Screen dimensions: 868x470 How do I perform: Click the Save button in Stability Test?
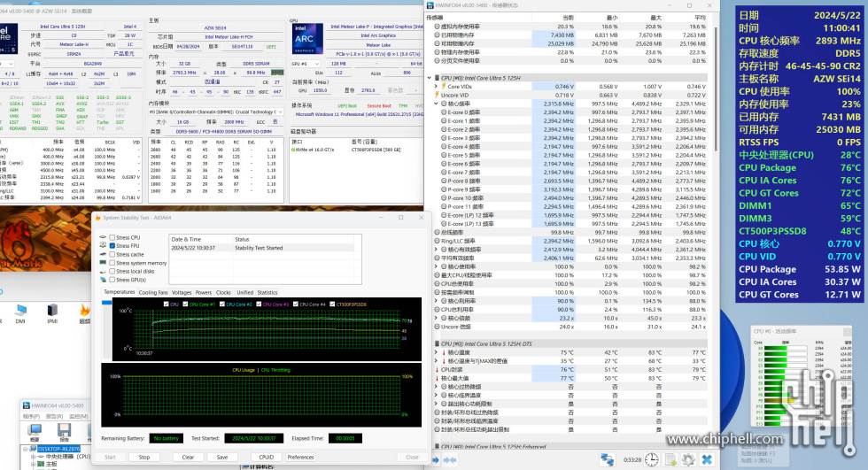pyautogui.click(x=222, y=458)
